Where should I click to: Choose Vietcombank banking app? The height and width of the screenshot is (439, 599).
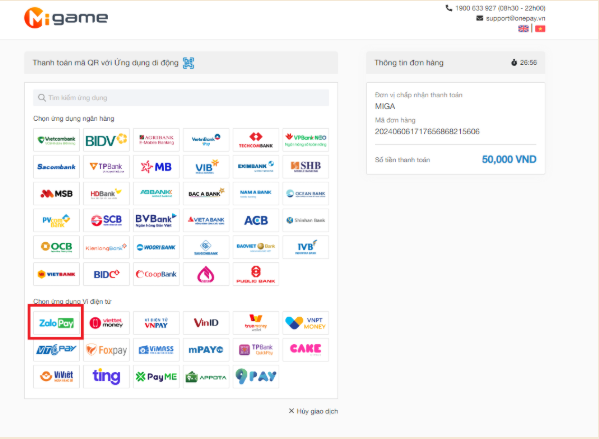point(56,140)
